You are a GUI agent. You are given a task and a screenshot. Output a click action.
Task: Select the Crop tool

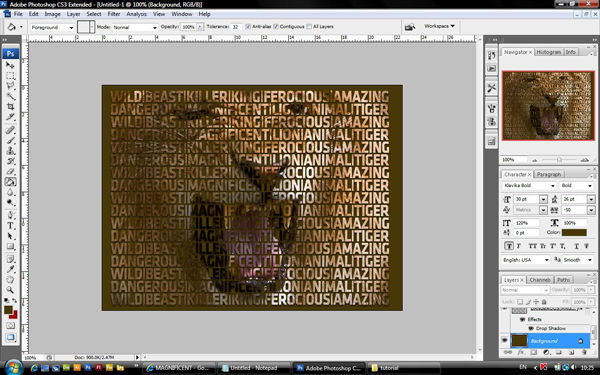click(x=10, y=106)
